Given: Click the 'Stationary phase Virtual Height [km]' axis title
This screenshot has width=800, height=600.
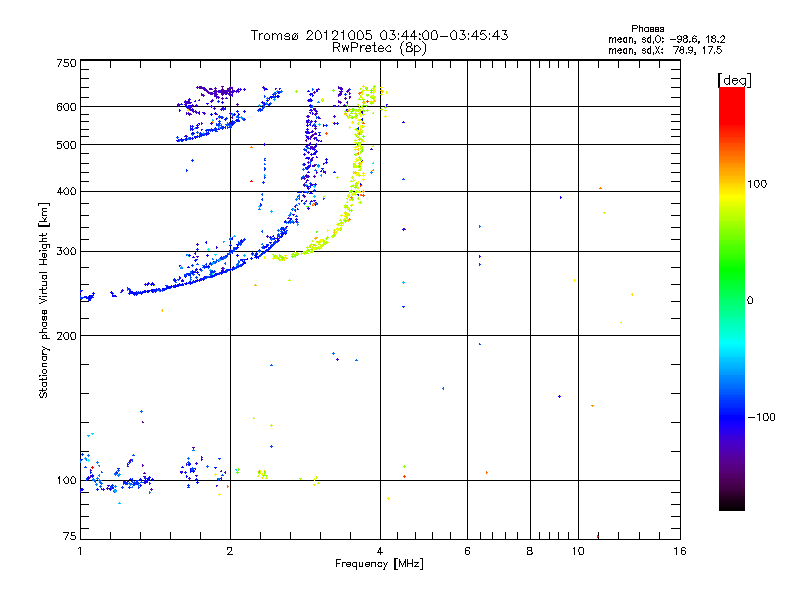Looking at the screenshot, I should pos(44,300).
